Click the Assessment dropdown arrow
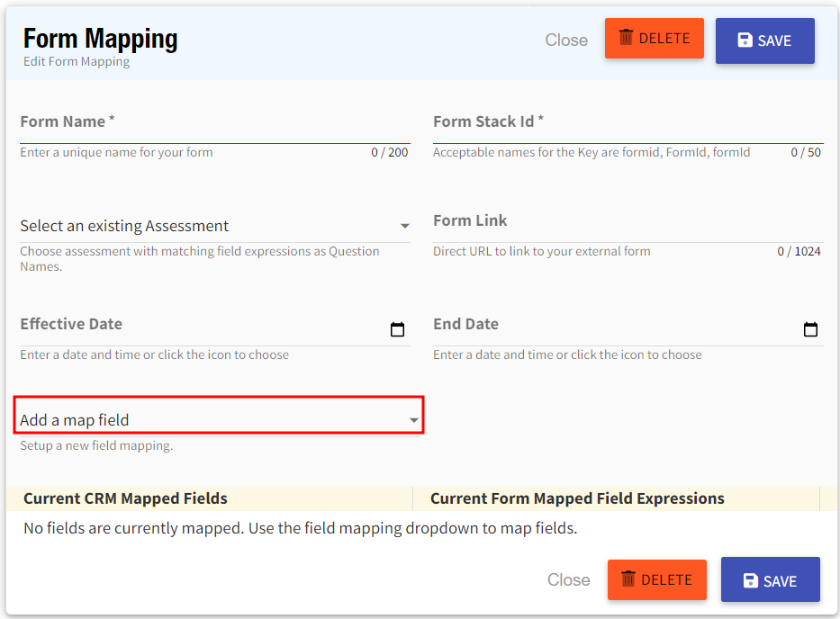 [405, 226]
